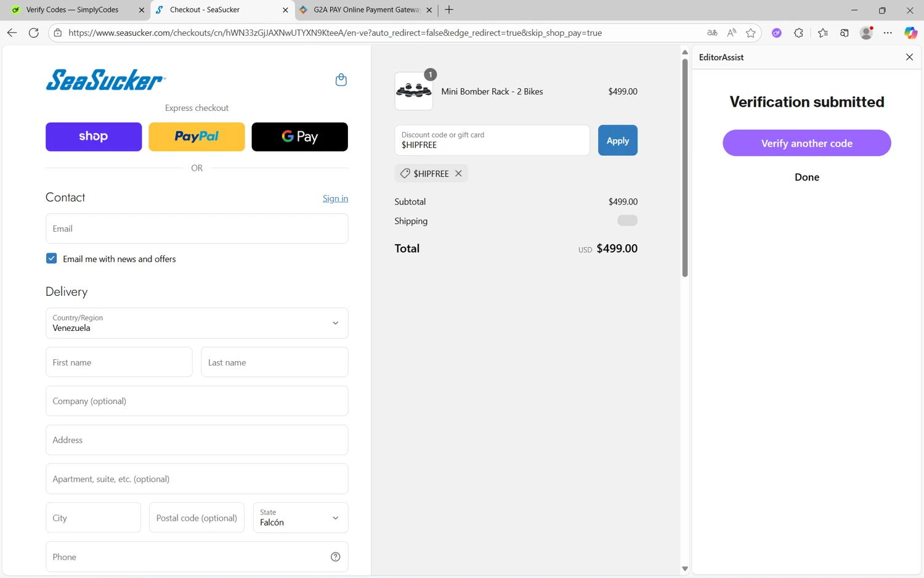Click the page vertical scrollbar thumb

click(684, 168)
